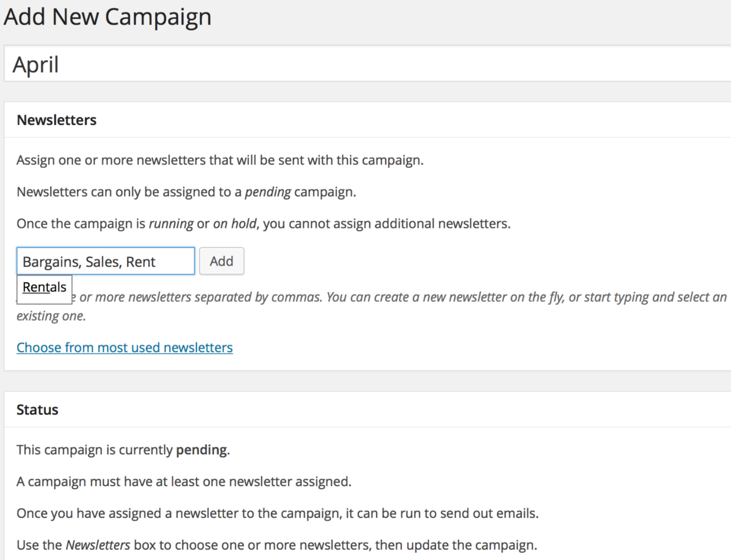Click the italic pending word in Newsletters description
The height and width of the screenshot is (560, 731).
(x=267, y=192)
